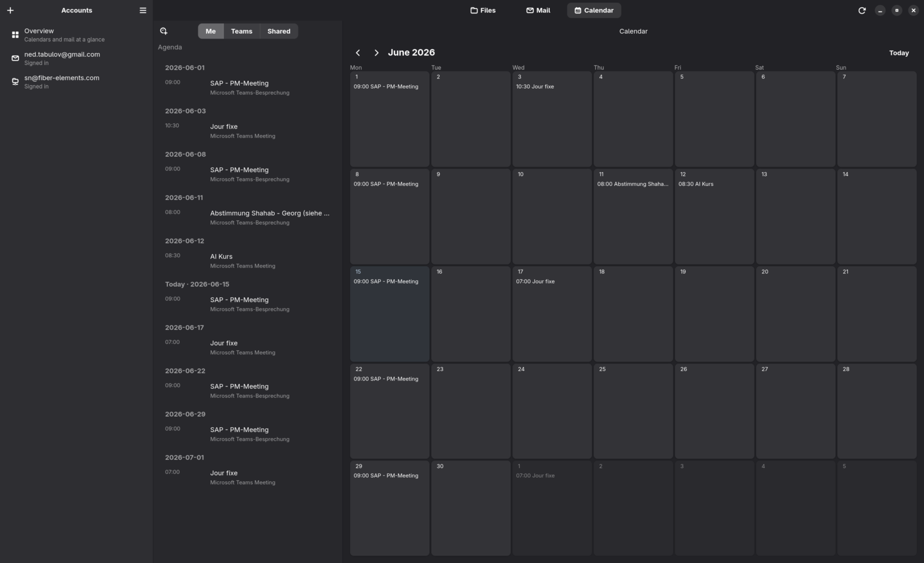Select the June 19 day cell
Image resolution: width=924 pixels, height=563 pixels.
pyautogui.click(x=714, y=314)
